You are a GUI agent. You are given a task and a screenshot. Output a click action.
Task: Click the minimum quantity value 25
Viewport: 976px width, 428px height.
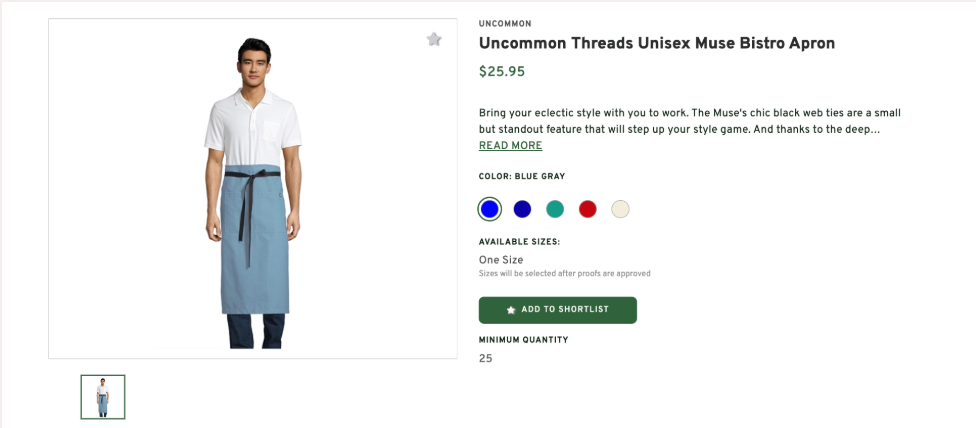tap(486, 358)
